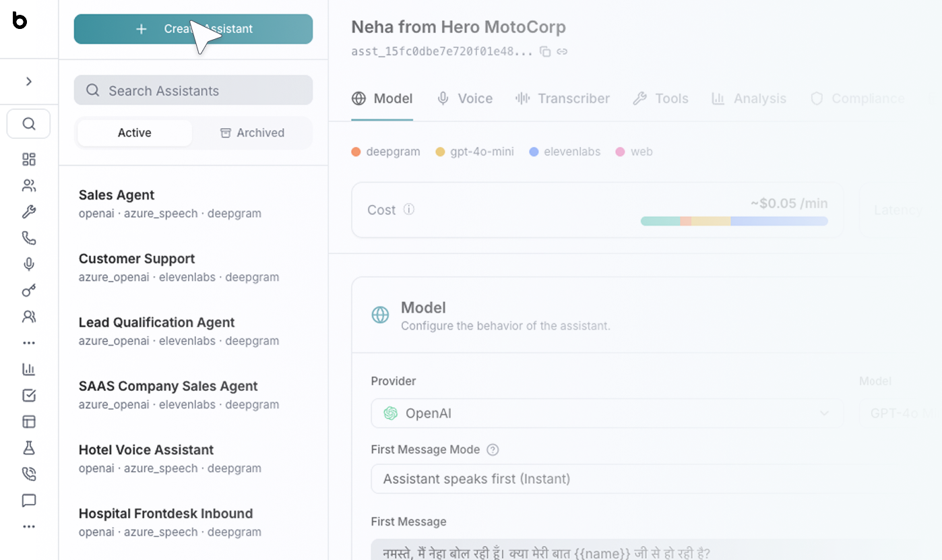Image resolution: width=942 pixels, height=560 pixels.
Task: Switch to the Archived assistants tab
Action: tap(253, 133)
